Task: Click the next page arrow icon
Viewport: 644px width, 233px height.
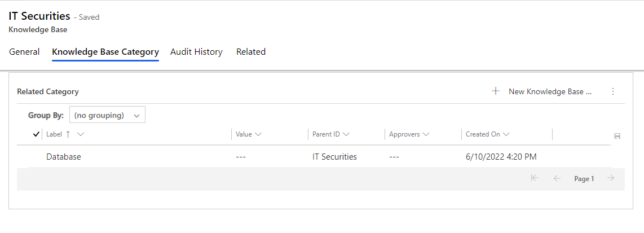Action: pyautogui.click(x=611, y=178)
